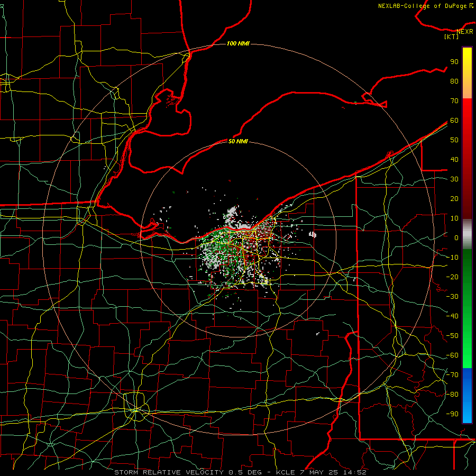Click the -50 velocity label
Screen dimensions: 476x476
[452, 336]
